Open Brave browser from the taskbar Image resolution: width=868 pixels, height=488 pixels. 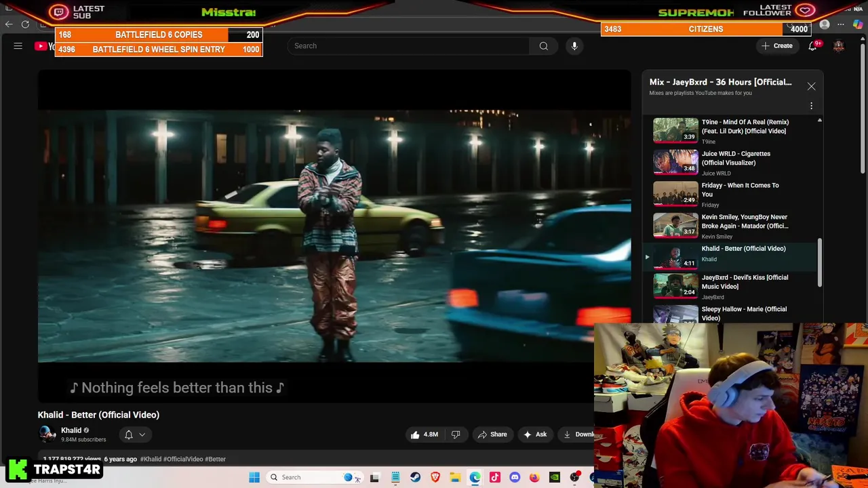pos(435,477)
